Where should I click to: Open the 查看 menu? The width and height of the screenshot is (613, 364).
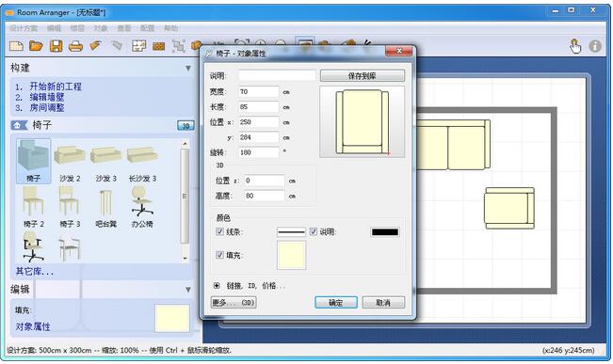click(x=124, y=28)
